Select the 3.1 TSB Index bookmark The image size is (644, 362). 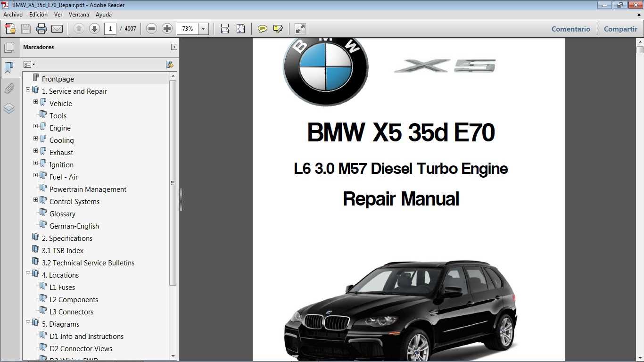click(x=63, y=251)
